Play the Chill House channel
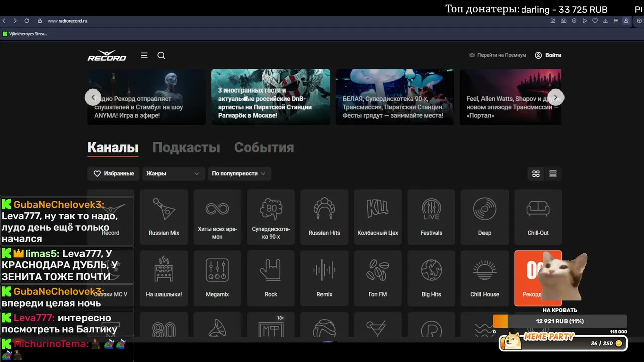 485,279
